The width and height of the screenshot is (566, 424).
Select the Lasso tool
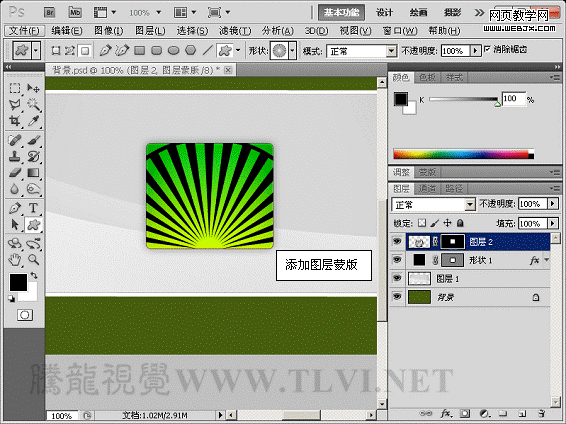14,105
